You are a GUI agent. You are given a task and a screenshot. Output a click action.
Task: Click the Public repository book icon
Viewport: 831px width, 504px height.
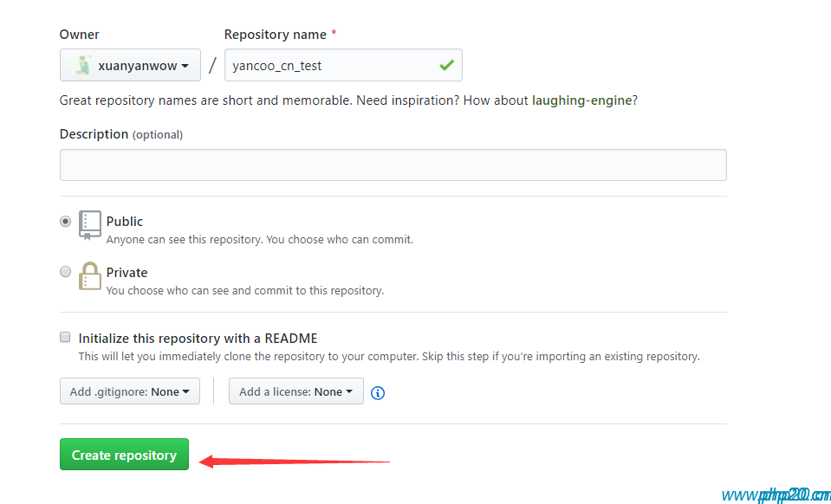click(x=90, y=224)
